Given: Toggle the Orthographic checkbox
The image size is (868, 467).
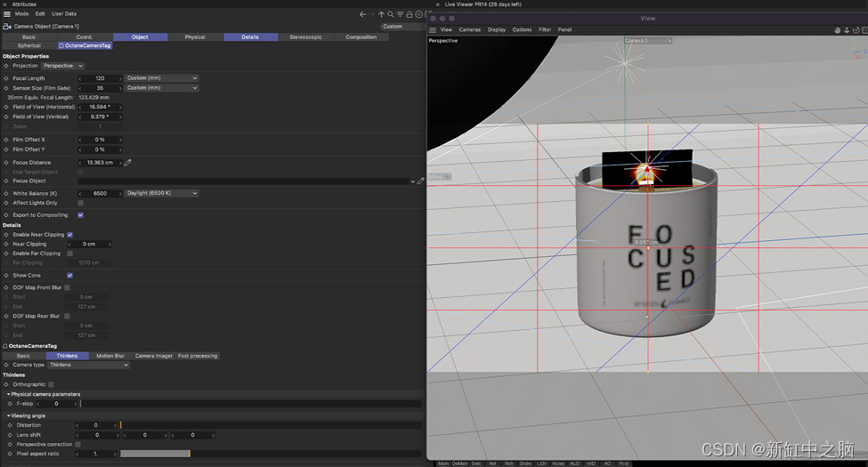Looking at the screenshot, I should (x=51, y=384).
